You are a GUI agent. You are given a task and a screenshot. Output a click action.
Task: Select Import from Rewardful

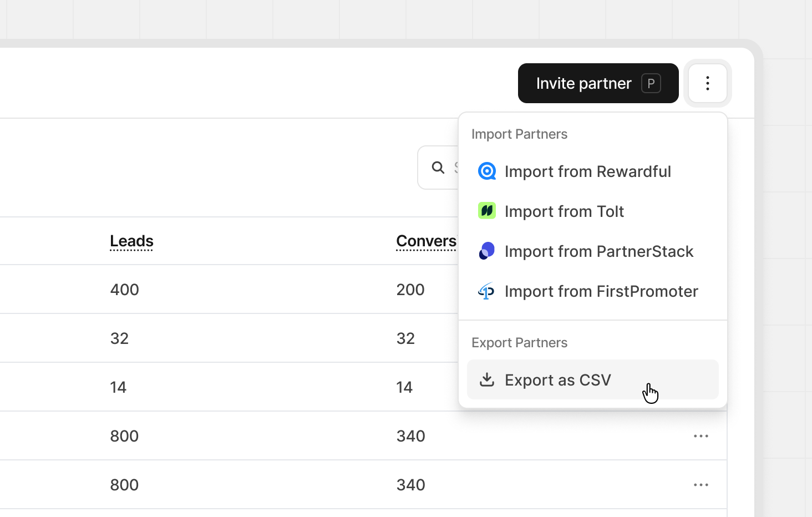(588, 171)
